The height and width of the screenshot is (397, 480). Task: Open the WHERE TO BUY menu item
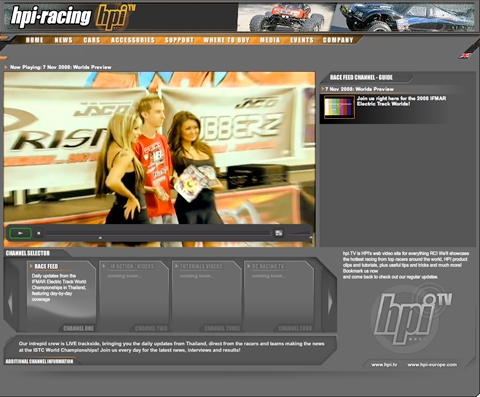[x=226, y=40]
